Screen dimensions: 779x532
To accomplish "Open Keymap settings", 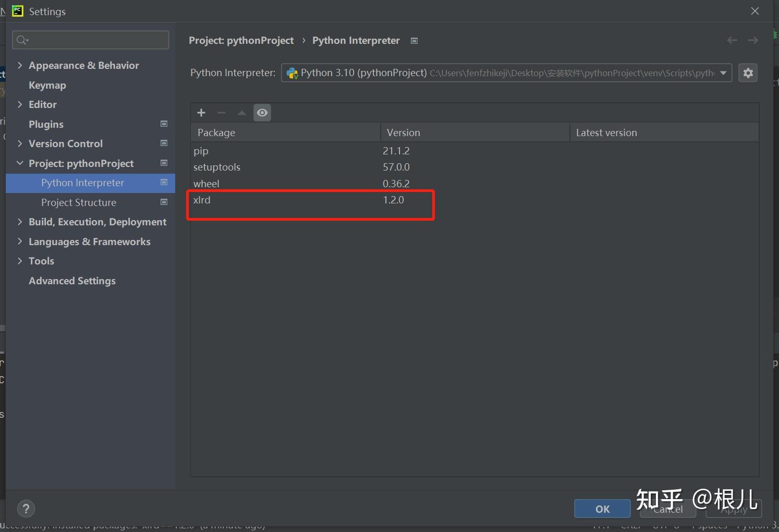I will coord(47,85).
